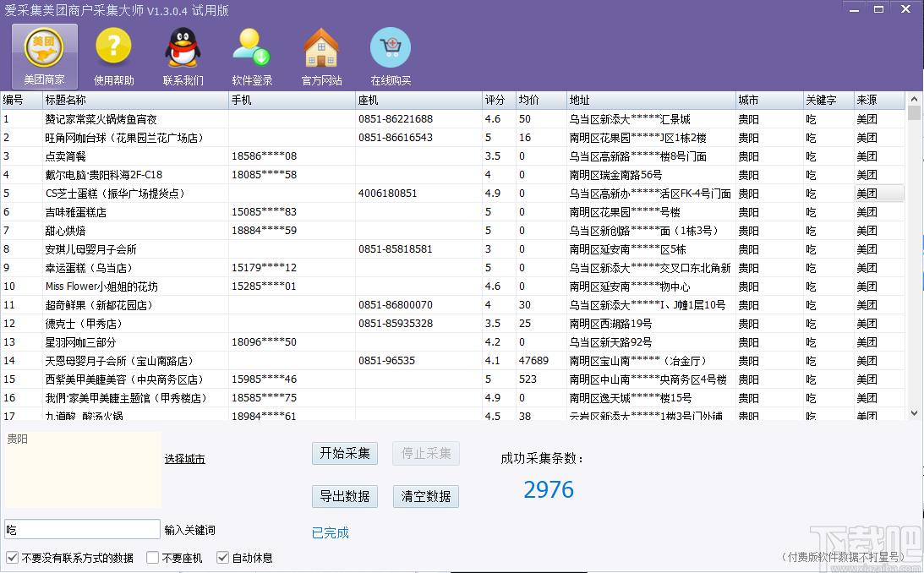Select the 吉味雅蛋糕店 row

click(452, 212)
